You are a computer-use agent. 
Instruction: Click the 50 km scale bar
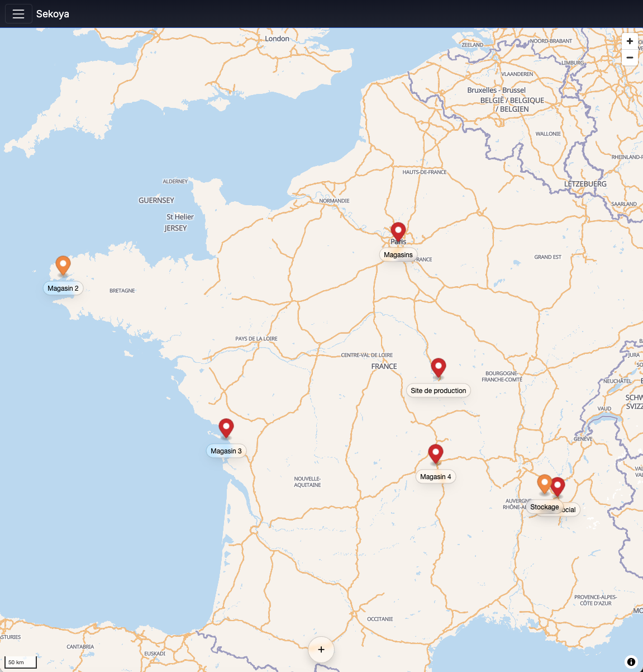tap(21, 662)
